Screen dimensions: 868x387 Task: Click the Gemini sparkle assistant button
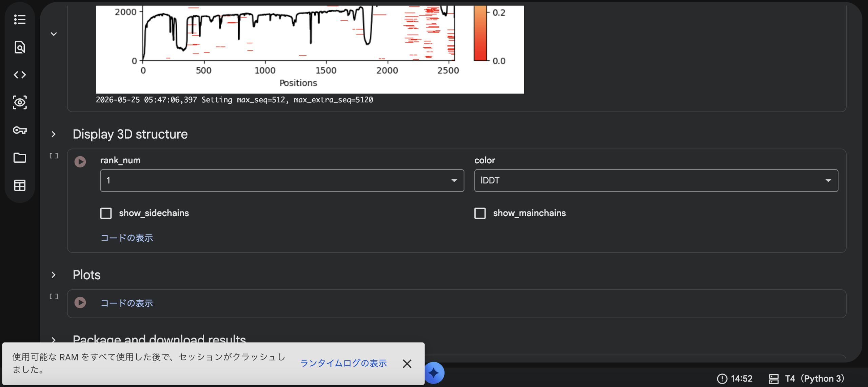434,373
